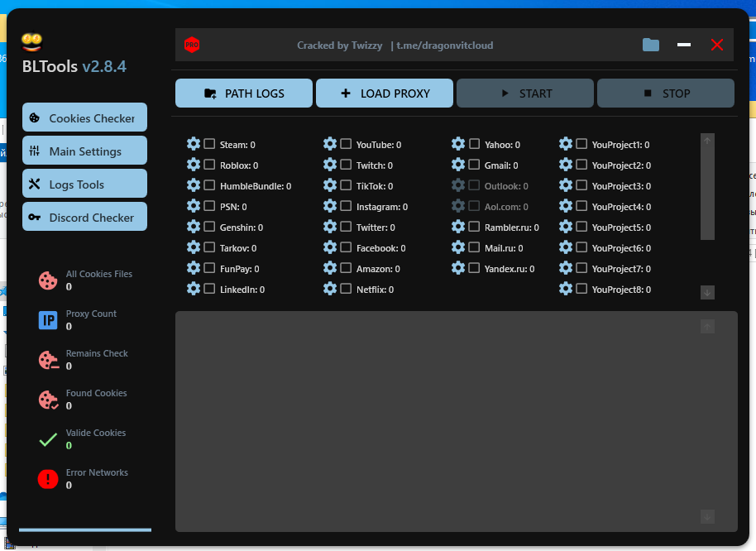Click the All Cookies Files cookie icon
756x551 pixels.
[48, 280]
